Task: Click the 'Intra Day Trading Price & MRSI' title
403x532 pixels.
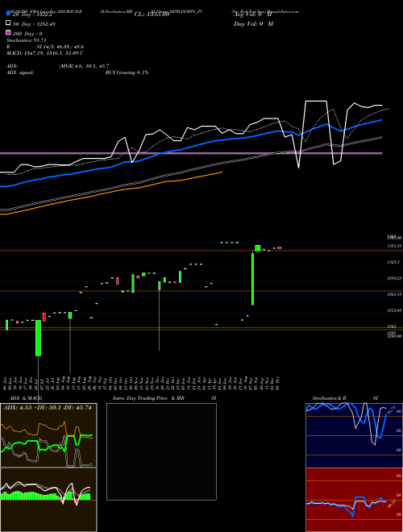Action: tap(164, 398)
